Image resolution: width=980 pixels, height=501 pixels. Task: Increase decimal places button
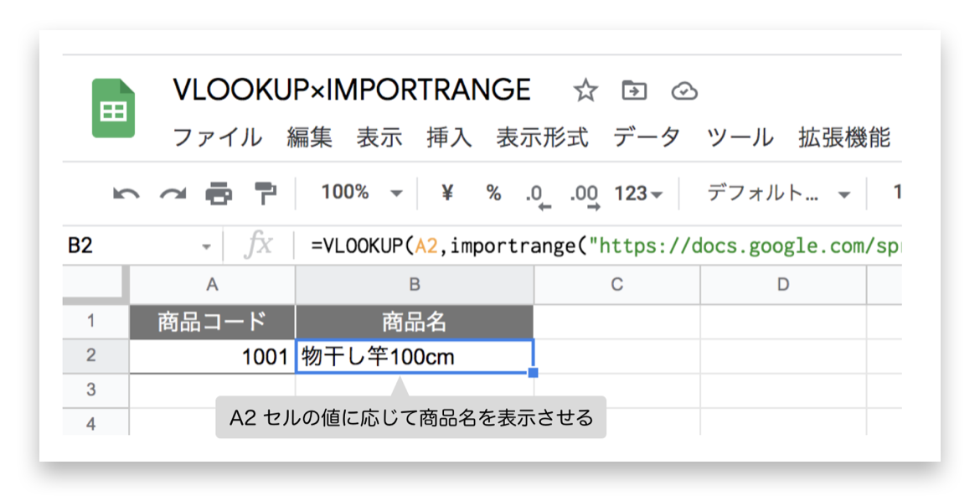(585, 196)
